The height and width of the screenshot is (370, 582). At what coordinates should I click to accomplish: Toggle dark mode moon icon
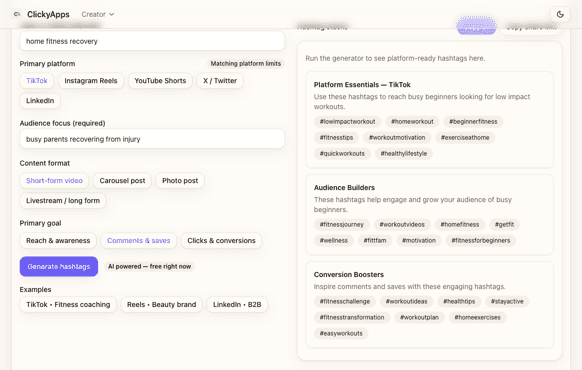tap(560, 14)
